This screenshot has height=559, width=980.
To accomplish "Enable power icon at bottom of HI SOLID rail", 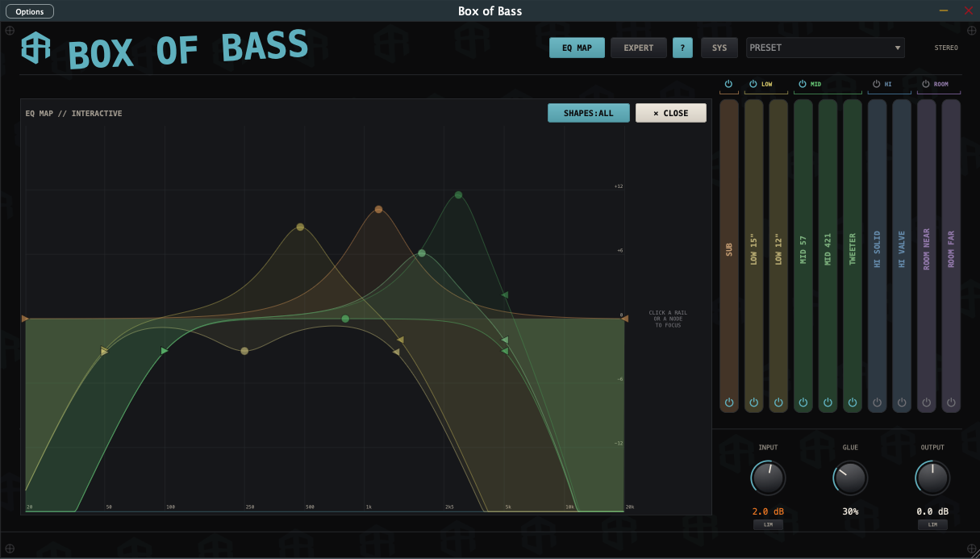I will [877, 402].
